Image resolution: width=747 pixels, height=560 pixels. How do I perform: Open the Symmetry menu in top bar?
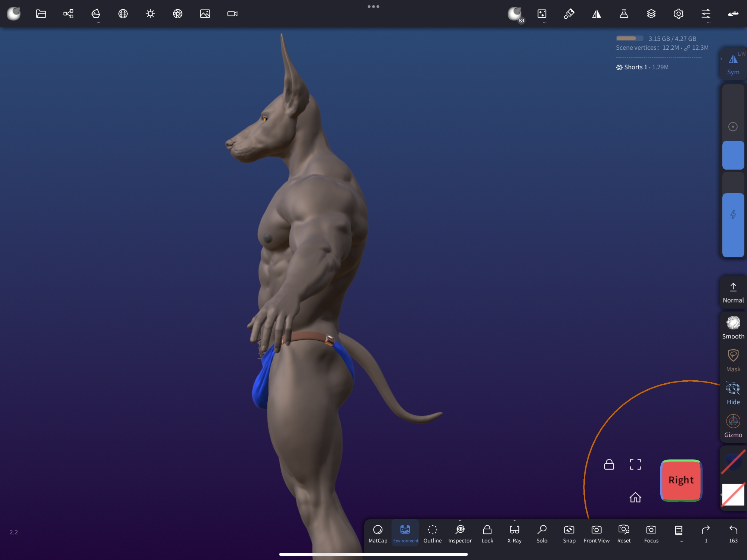point(596,14)
